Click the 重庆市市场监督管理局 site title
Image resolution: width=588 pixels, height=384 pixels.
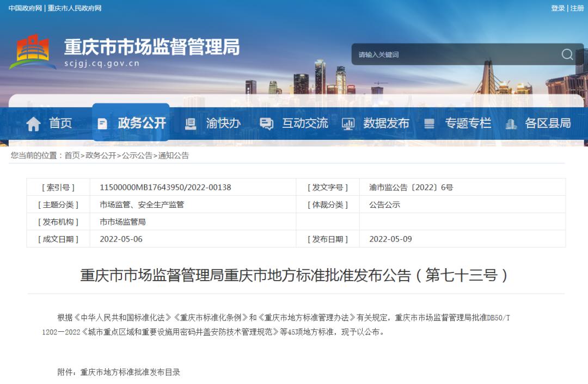coord(152,47)
